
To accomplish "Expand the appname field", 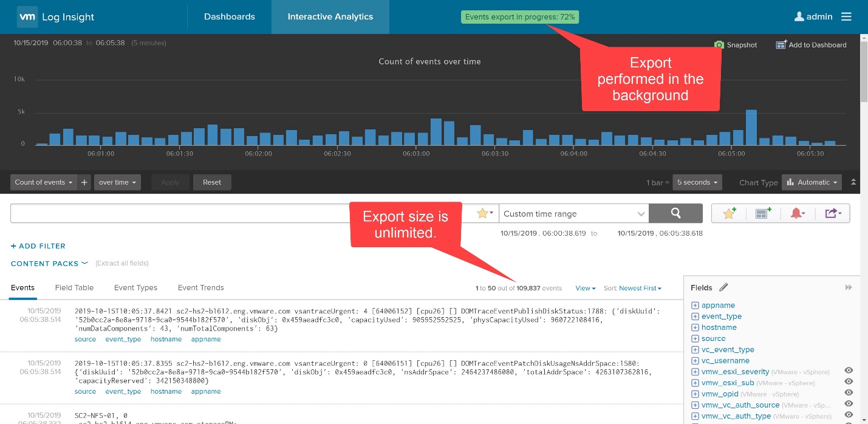I will point(695,306).
